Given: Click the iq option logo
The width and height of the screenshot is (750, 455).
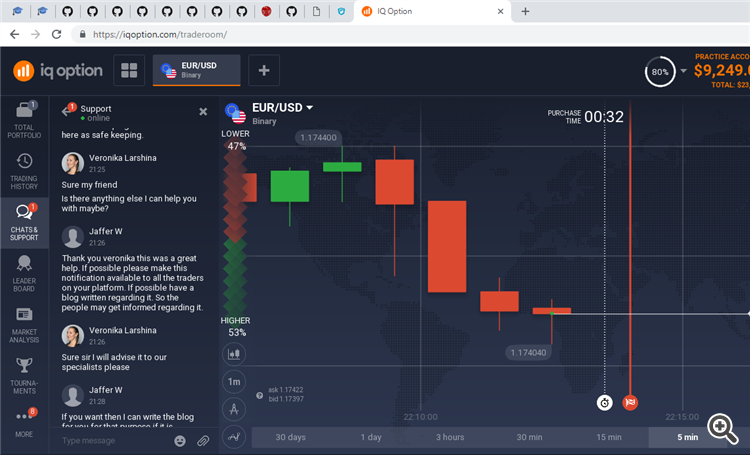Looking at the screenshot, I should tap(58, 71).
